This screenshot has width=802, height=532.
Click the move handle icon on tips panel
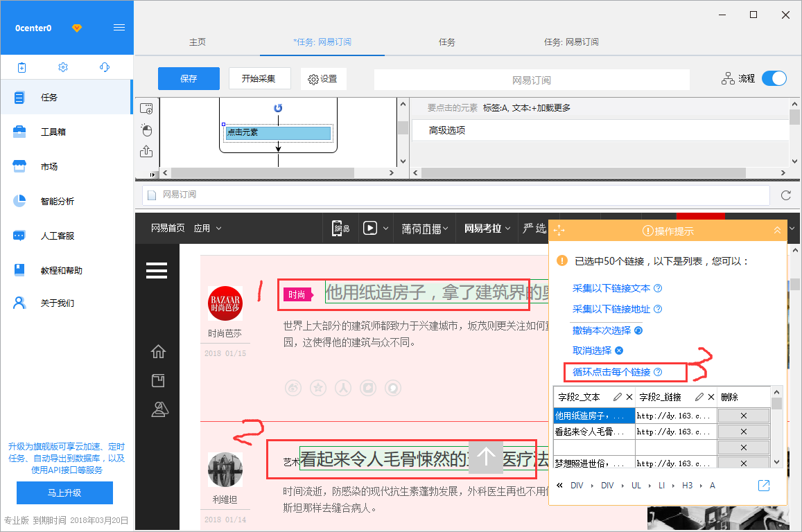point(559,231)
